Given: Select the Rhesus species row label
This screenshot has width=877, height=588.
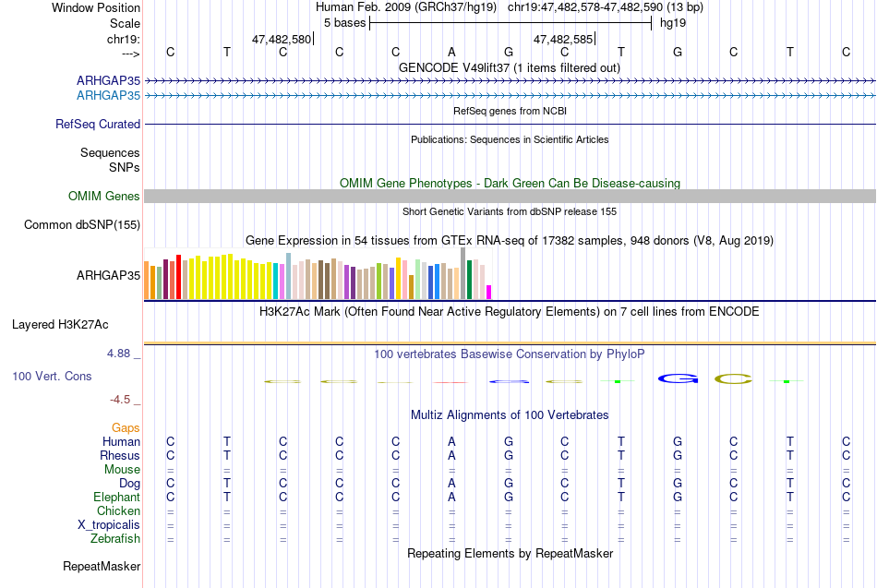Looking at the screenshot, I should tap(120, 455).
